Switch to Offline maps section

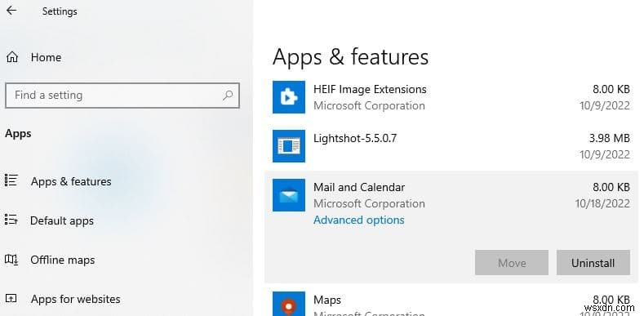63,260
